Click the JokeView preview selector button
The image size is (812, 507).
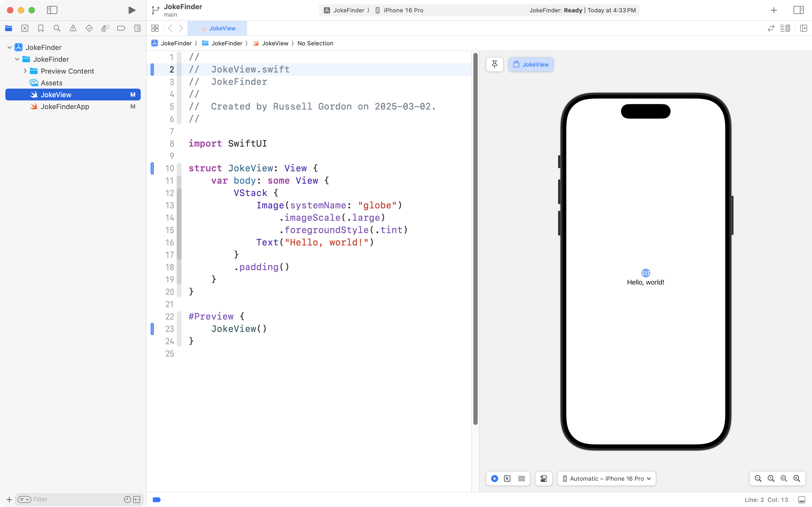point(531,64)
